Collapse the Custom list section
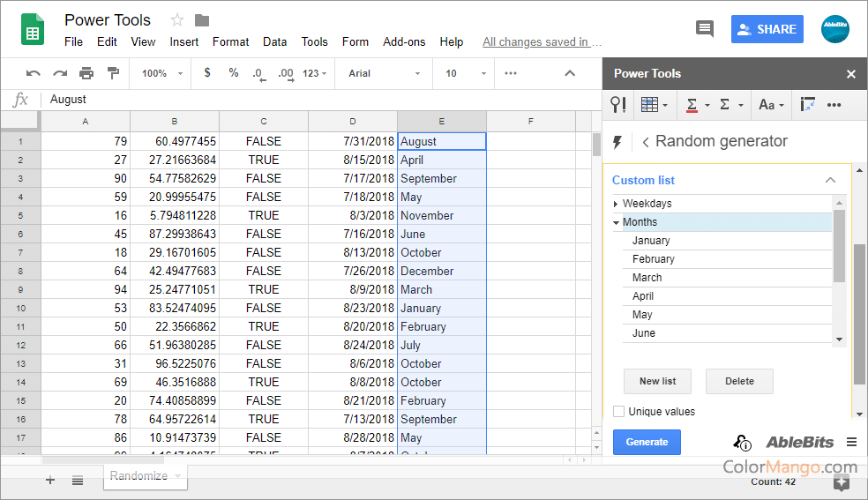 point(829,180)
